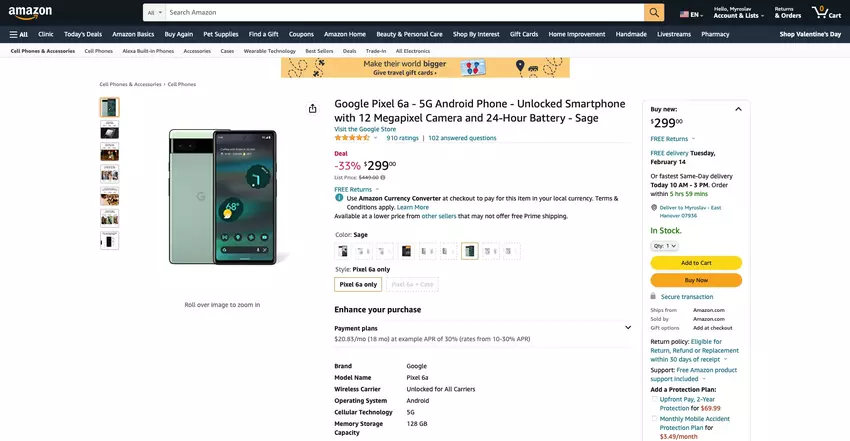Select the second product image thumbnail
The width and height of the screenshot is (850, 441).
109,131
